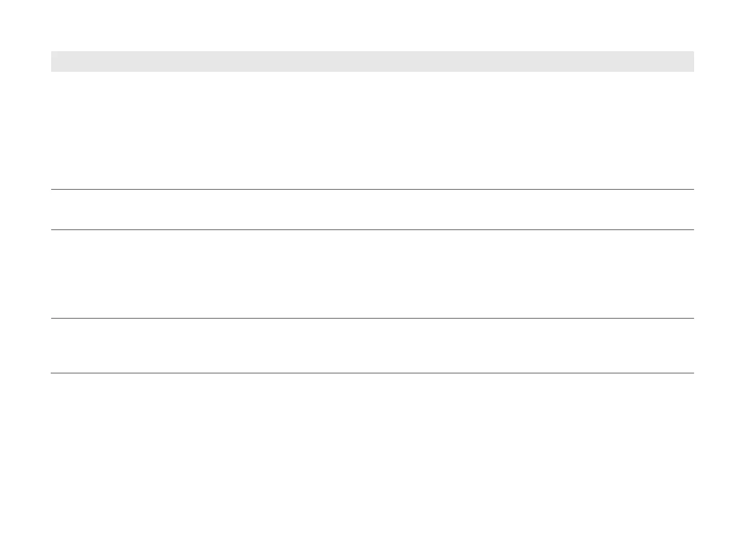
Task: Click the white margin right of the table
Action: 725,211
